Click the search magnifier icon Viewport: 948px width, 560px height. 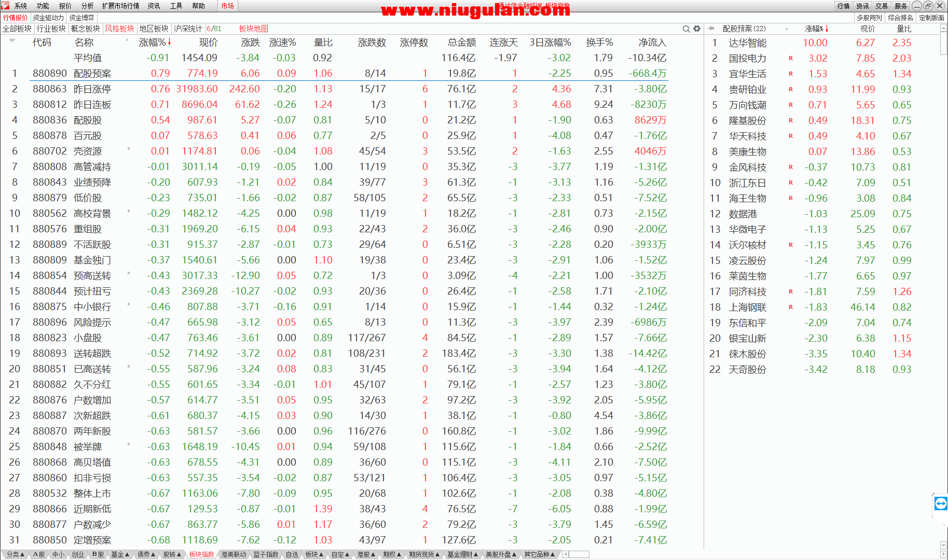[686, 29]
